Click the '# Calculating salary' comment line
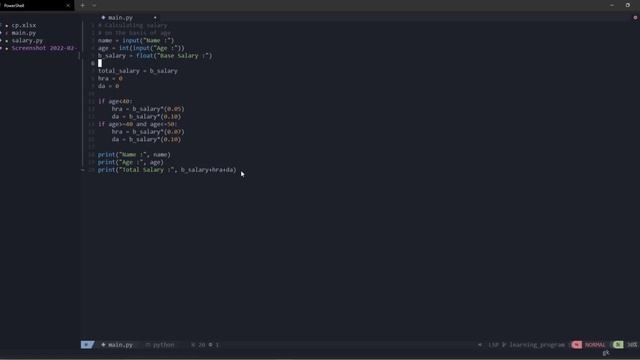This screenshot has width=640, height=360. [133, 25]
